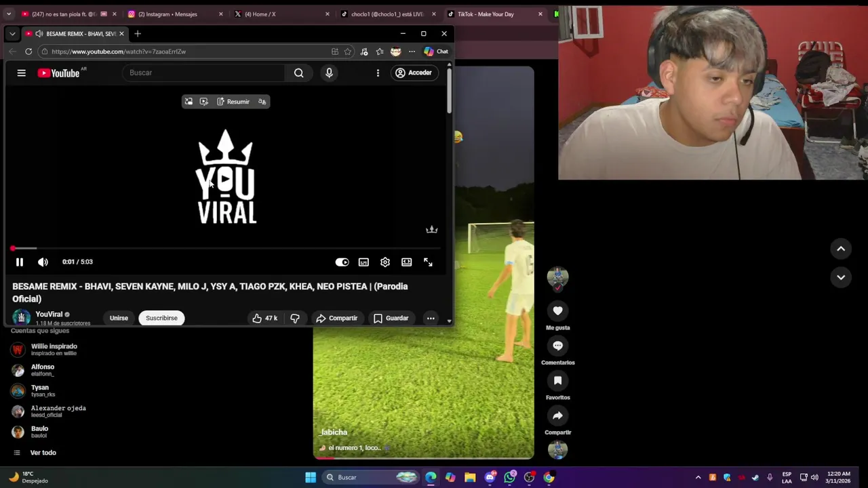This screenshot has height=488, width=868.
Task: Click the YouViral crown watermark in player
Action: (x=431, y=230)
